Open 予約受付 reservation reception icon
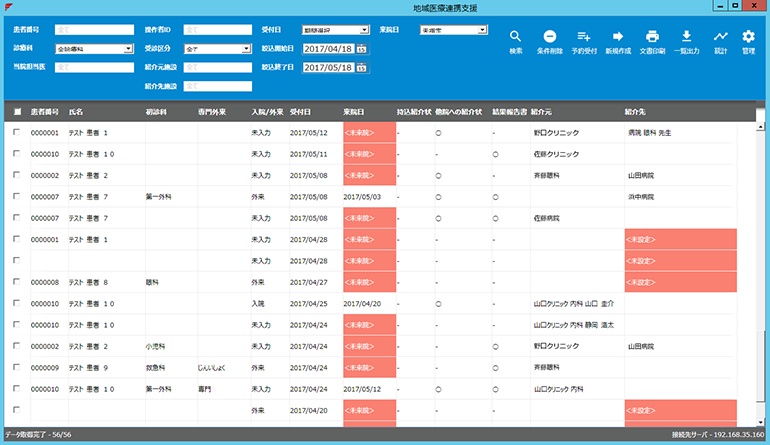The width and height of the screenshot is (770, 445). pos(584,42)
